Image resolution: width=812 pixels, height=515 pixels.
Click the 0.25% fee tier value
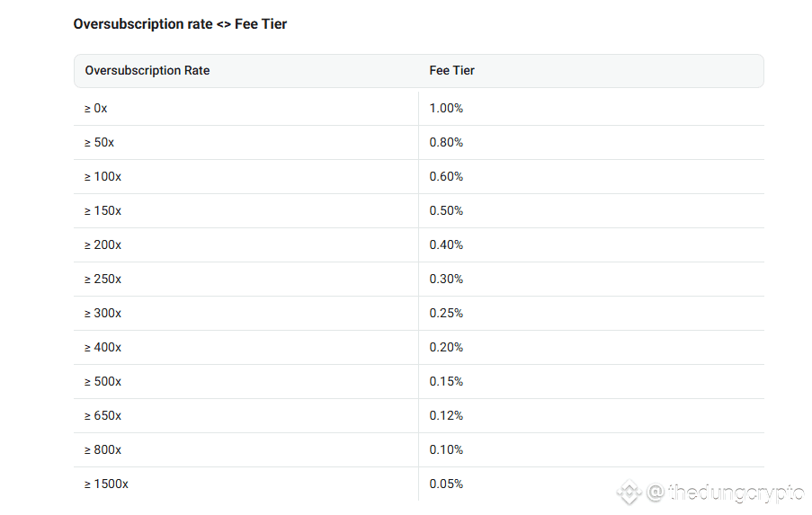pyautogui.click(x=446, y=313)
